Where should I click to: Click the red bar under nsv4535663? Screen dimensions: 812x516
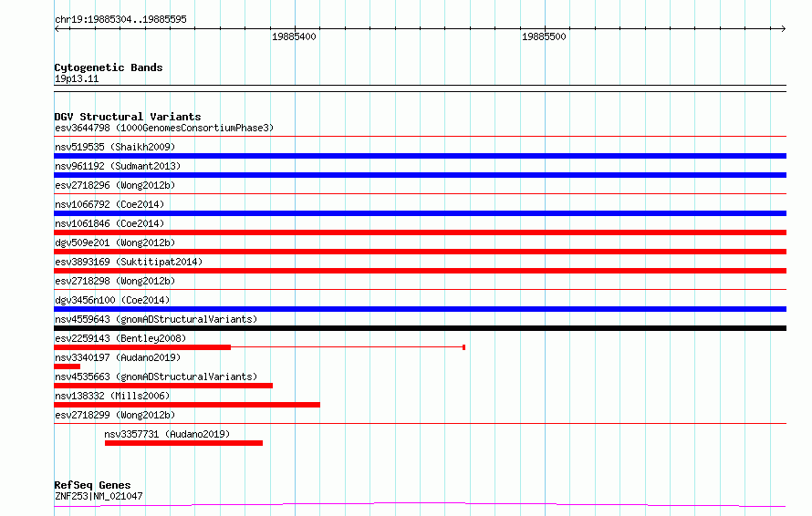[163, 386]
